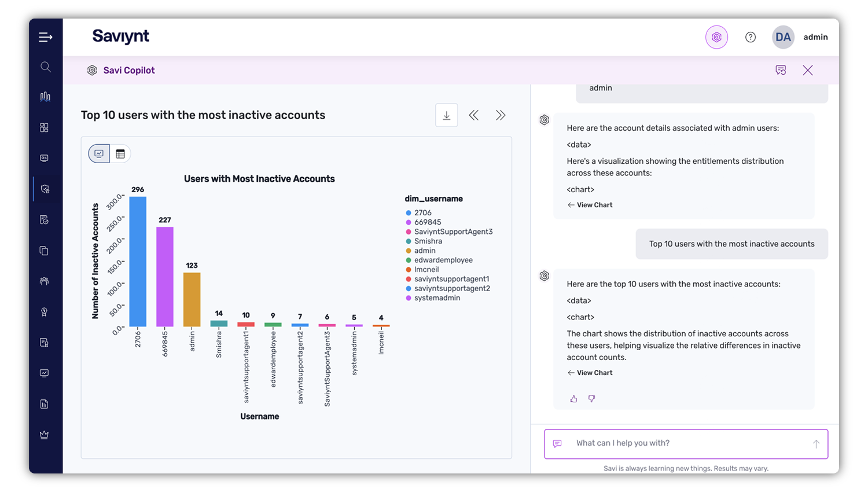The height and width of the screenshot is (492, 868).
Task: Give thumbs up to the response
Action: [573, 399]
